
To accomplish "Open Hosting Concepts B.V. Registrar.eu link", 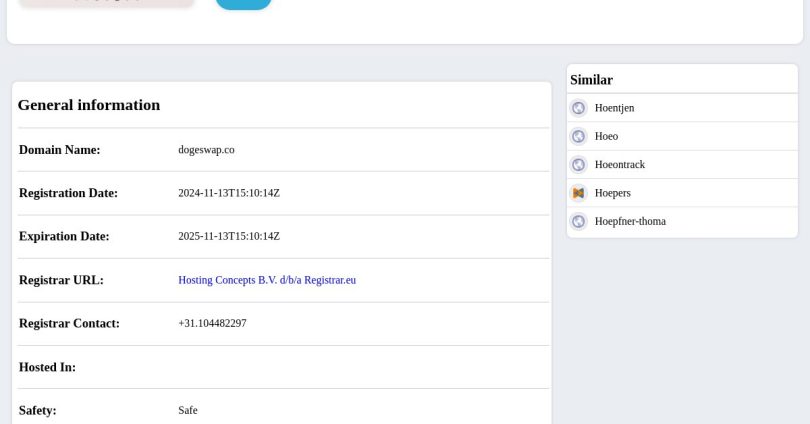I will point(267,280).
